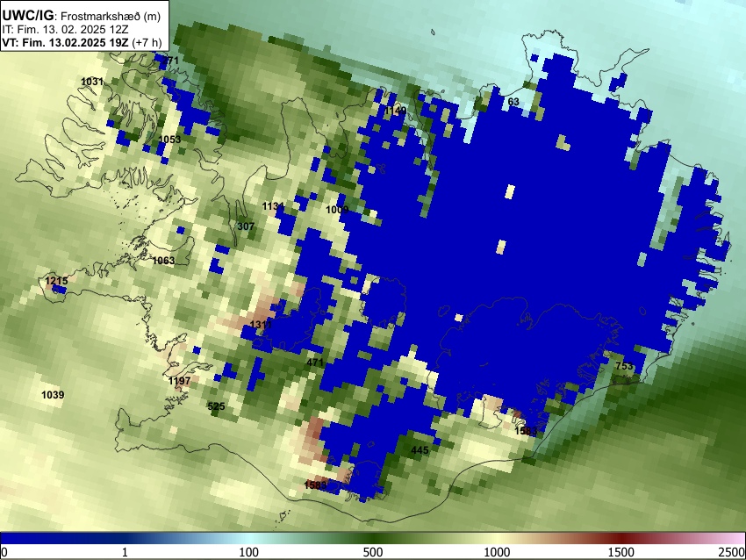The image size is (746, 560).
Task: Click the '500' tick on the color scale
Action: [372, 552]
